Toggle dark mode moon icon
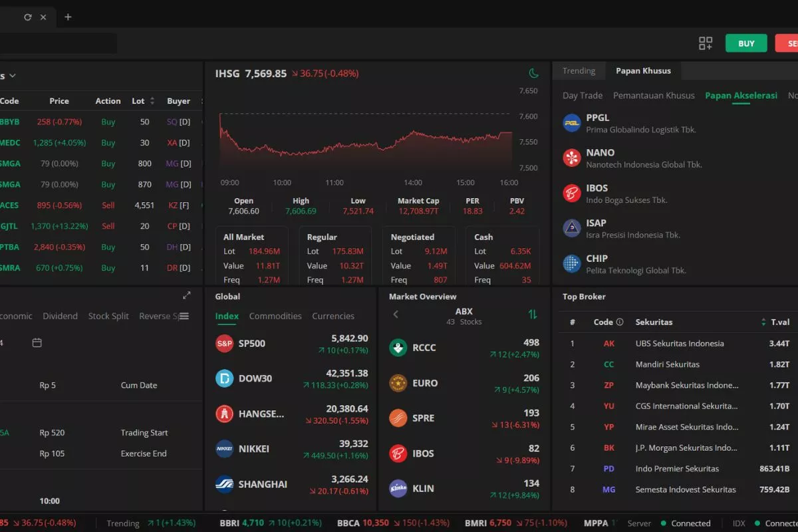The height and width of the screenshot is (532, 798). [533, 73]
